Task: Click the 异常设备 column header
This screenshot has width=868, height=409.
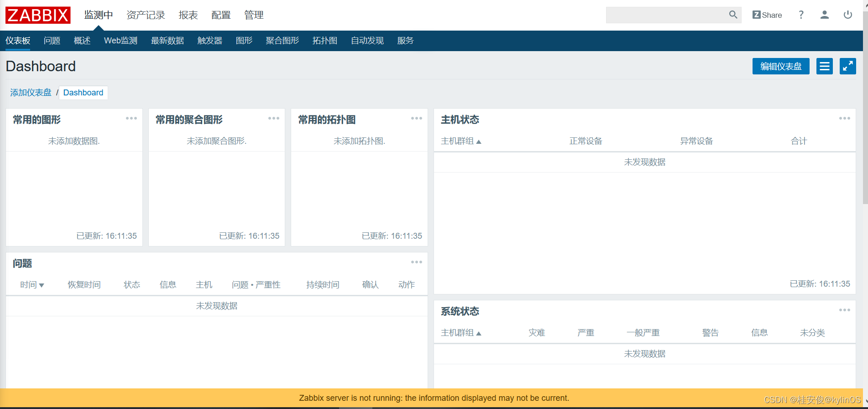Action: click(x=696, y=141)
